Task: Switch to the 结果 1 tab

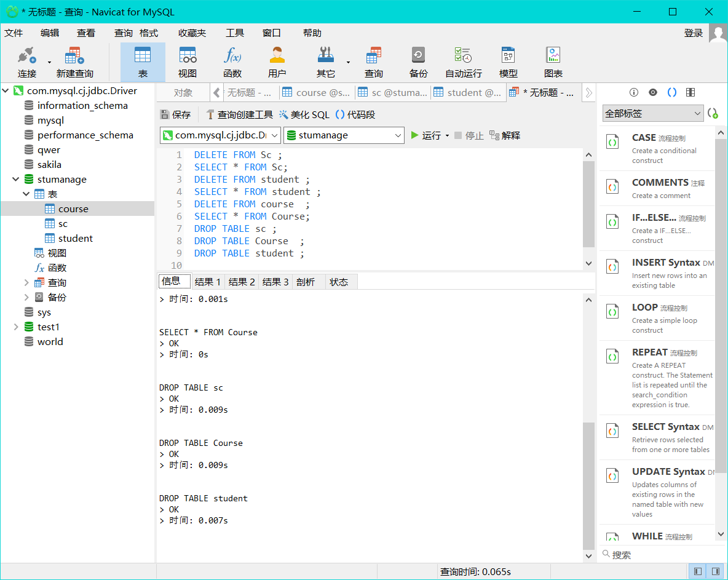Action: point(208,282)
